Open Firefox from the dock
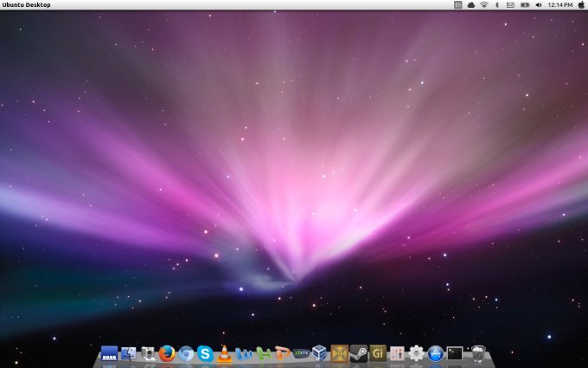 167,353
